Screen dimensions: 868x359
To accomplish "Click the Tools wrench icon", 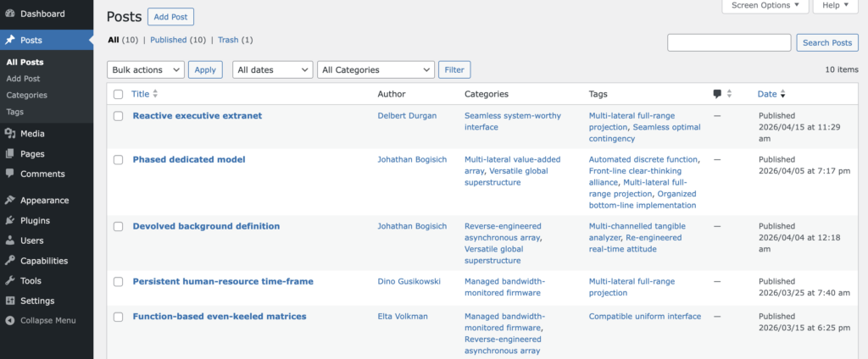I will [x=9, y=281].
